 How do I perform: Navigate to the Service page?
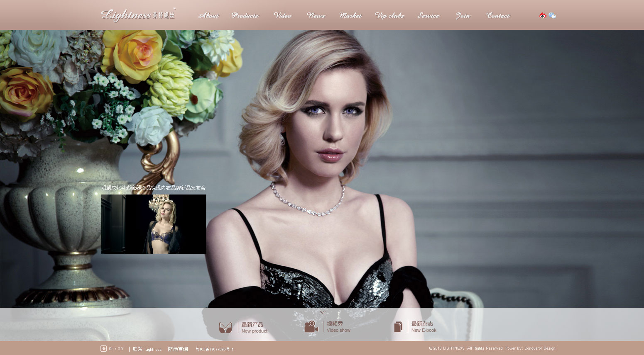(x=428, y=16)
